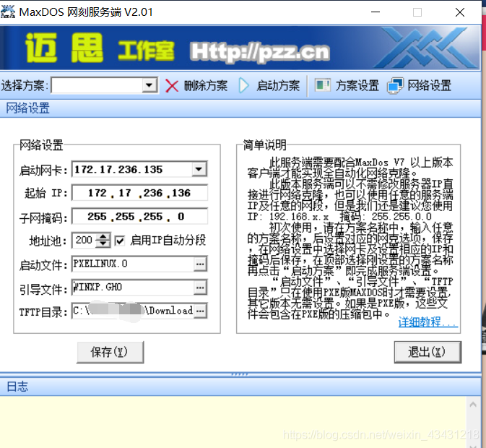Minimize the MaxDOS window
Image resolution: width=486 pixels, height=448 pixels.
(x=376, y=12)
